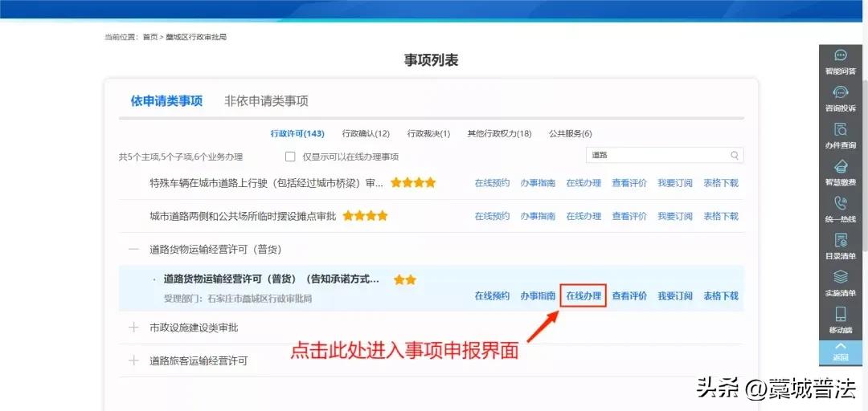
Task: Click 在线预约 for 临时摆设摊点审批 row
Action: click(x=492, y=216)
